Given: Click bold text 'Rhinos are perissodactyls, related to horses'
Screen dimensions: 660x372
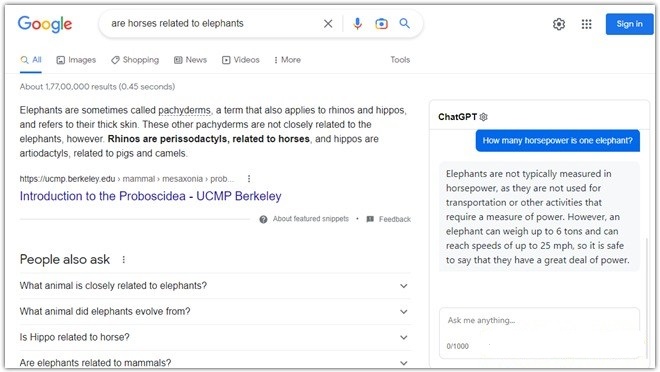Looking at the screenshot, I should coord(209,139).
